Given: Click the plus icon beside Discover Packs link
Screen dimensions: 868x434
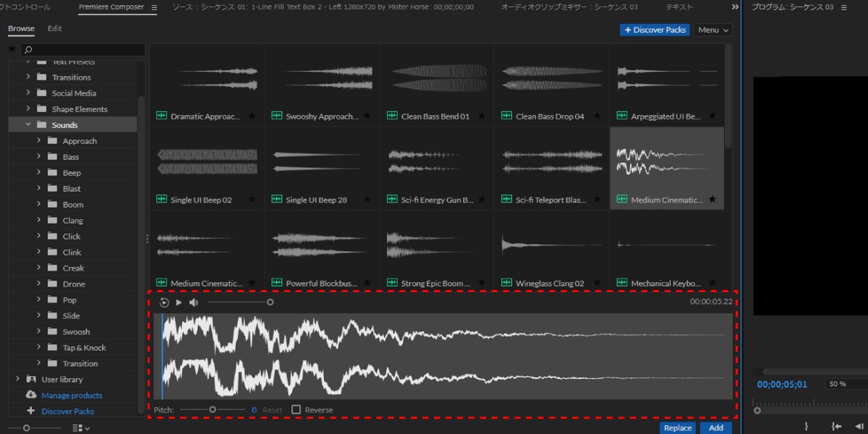Looking at the screenshot, I should coord(30,411).
